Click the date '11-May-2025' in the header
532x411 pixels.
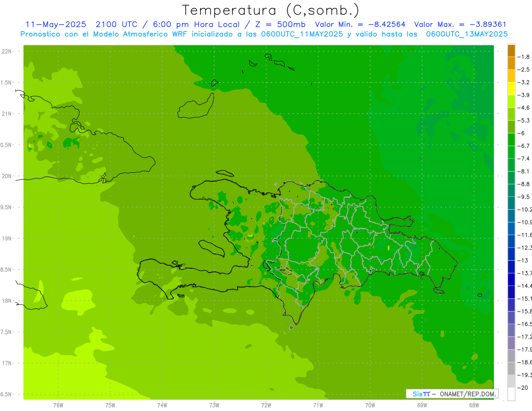(56, 24)
